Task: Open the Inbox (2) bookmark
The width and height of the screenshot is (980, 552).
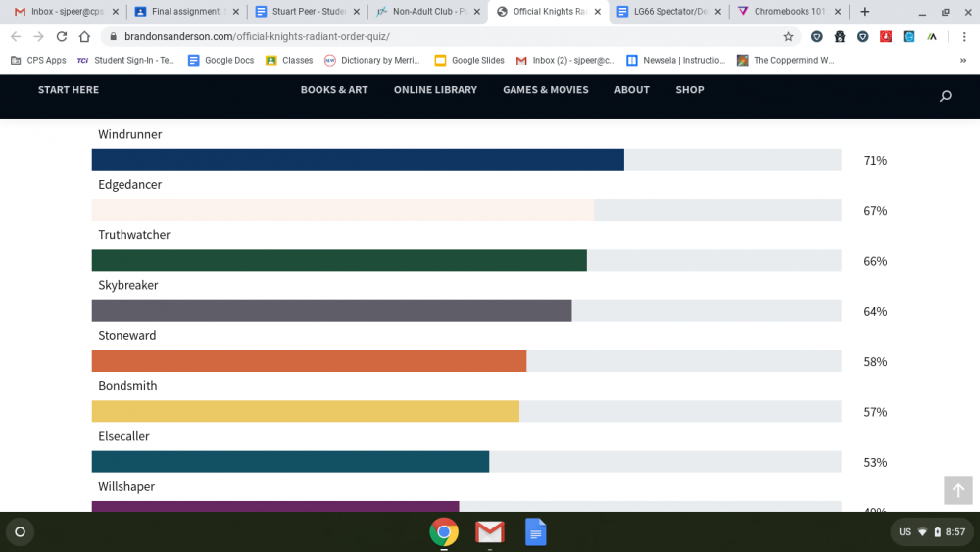Action: [x=565, y=60]
